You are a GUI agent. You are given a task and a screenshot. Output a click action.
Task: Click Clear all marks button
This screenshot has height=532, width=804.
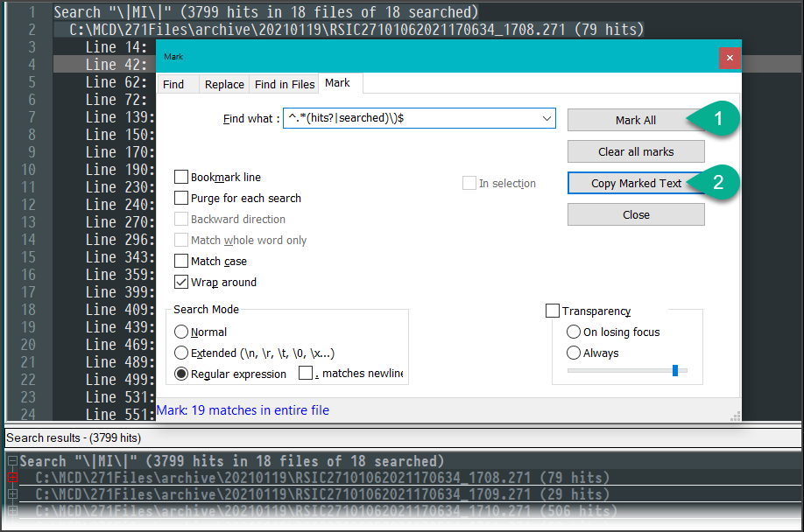pyautogui.click(x=636, y=152)
